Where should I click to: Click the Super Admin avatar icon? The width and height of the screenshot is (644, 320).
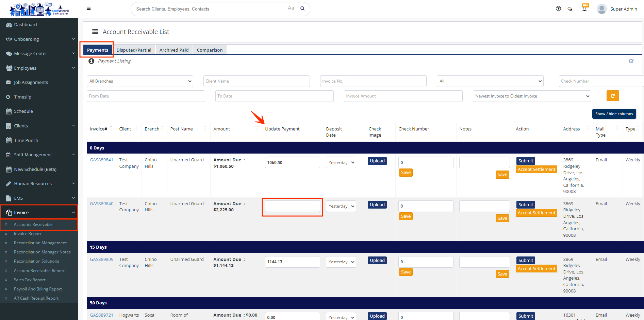click(601, 9)
